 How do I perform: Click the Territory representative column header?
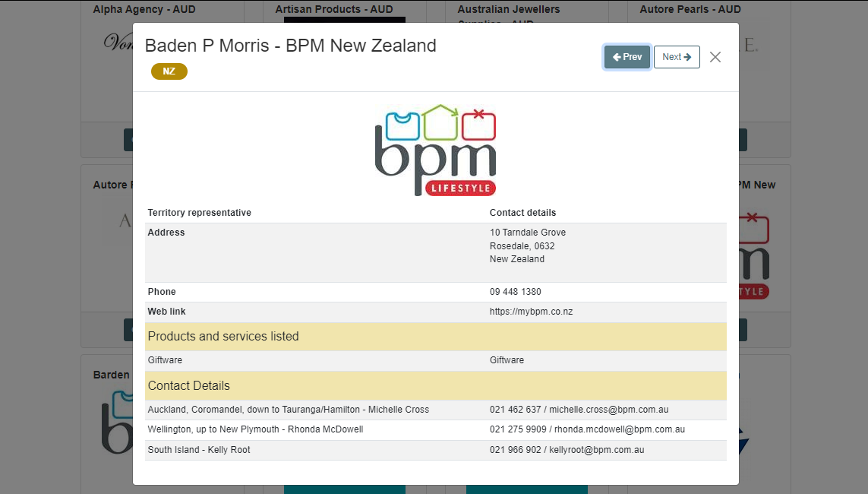(x=199, y=213)
